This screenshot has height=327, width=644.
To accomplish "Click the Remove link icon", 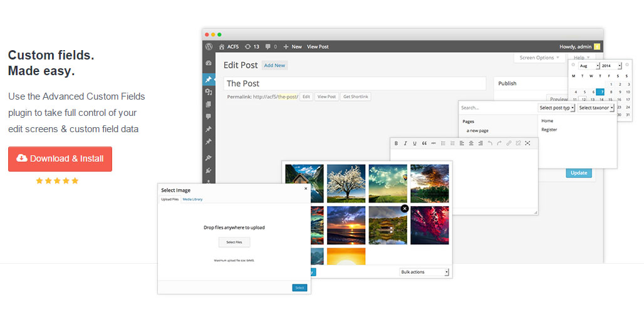I will pos(518,143).
